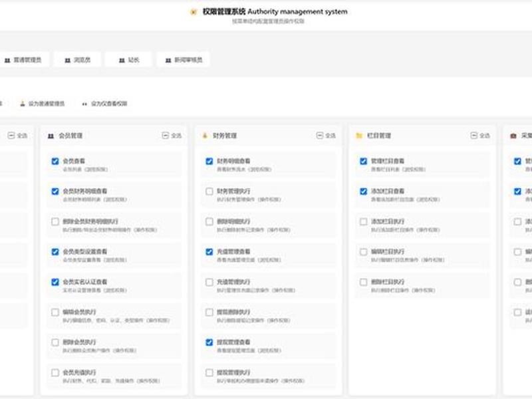The width and height of the screenshot is (532, 399).
Task: Click the 会员管理 panel heading text
Action: click(x=70, y=136)
